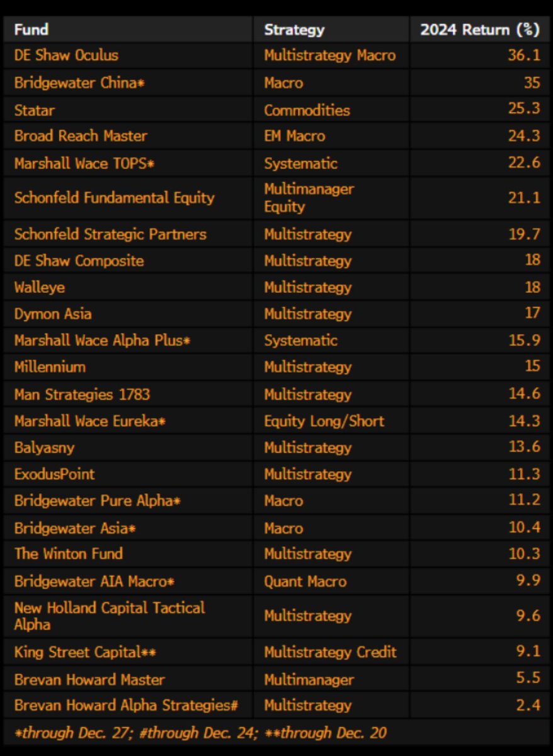
Task: Click Schonfeld Strategic Partners fund name
Action: (x=110, y=234)
